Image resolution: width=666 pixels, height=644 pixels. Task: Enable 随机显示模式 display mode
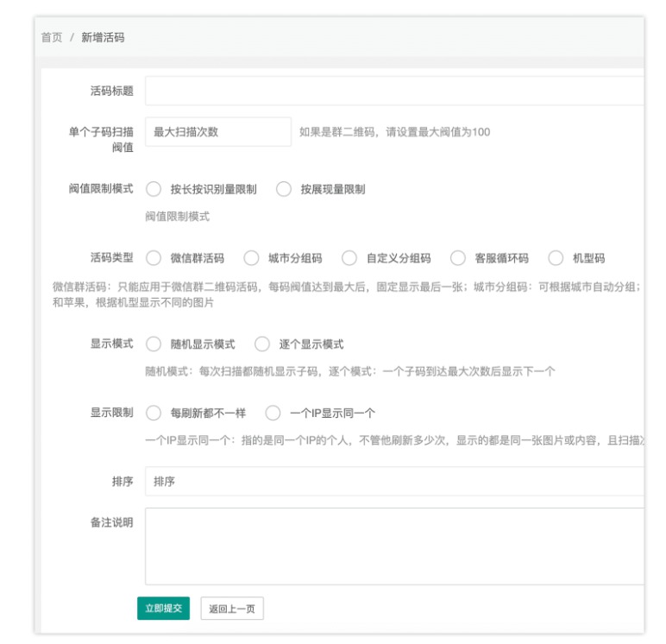pos(154,344)
